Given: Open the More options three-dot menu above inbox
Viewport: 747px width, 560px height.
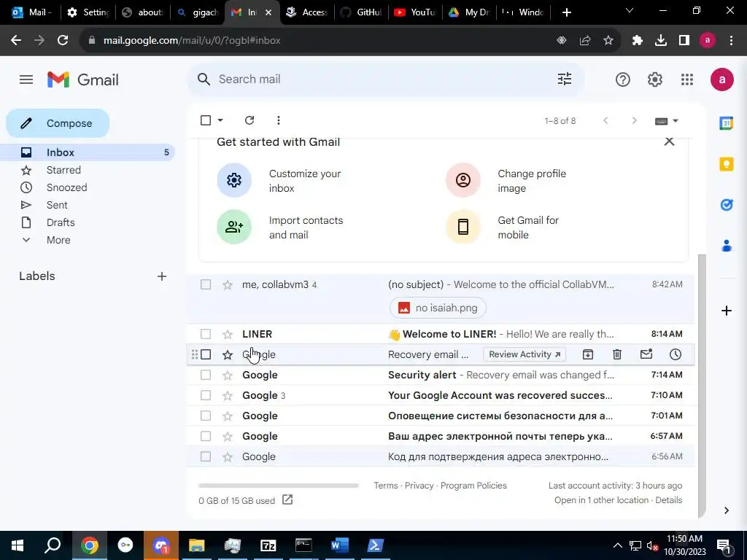Looking at the screenshot, I should point(278,120).
